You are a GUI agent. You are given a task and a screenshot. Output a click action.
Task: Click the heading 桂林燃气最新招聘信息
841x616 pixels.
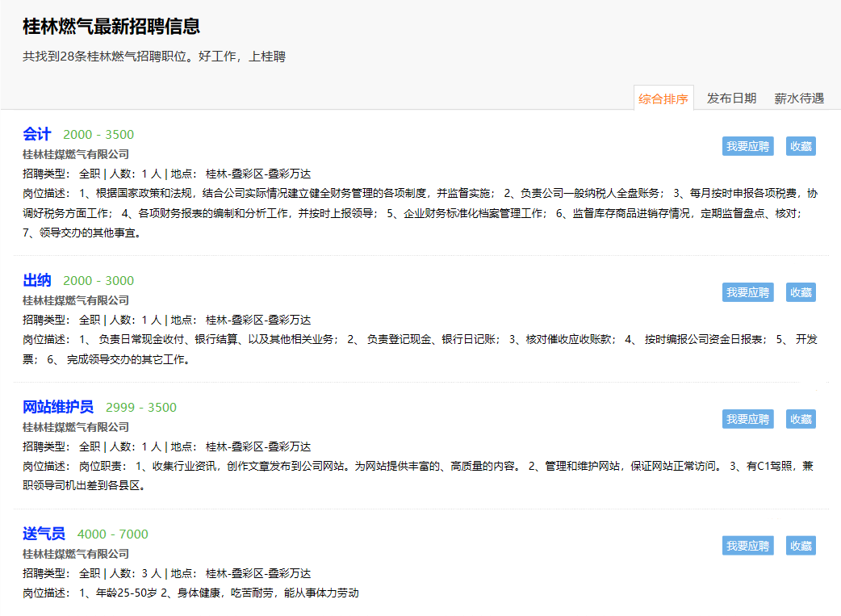[x=111, y=27]
